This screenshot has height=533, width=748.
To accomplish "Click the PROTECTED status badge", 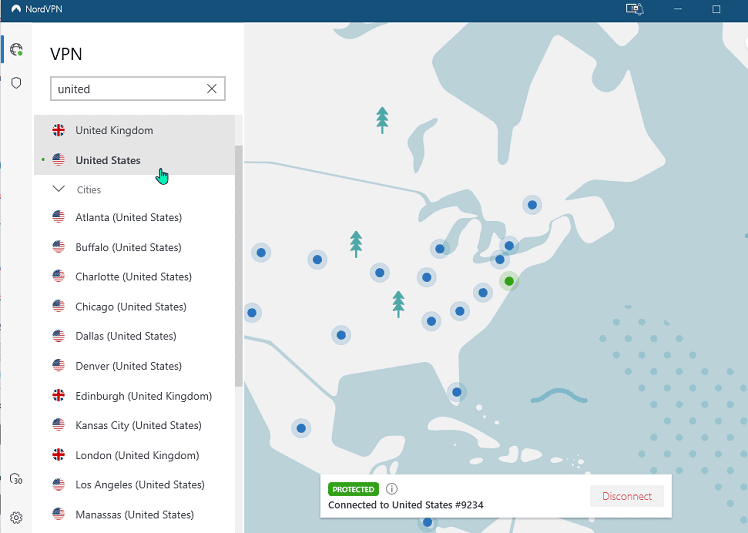I will coord(353,489).
